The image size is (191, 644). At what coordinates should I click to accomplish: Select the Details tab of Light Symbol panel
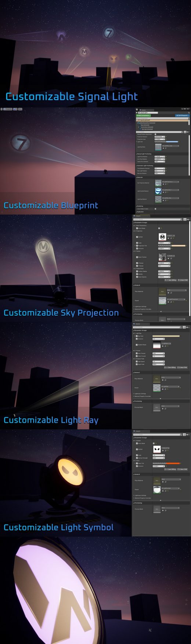tap(141, 431)
